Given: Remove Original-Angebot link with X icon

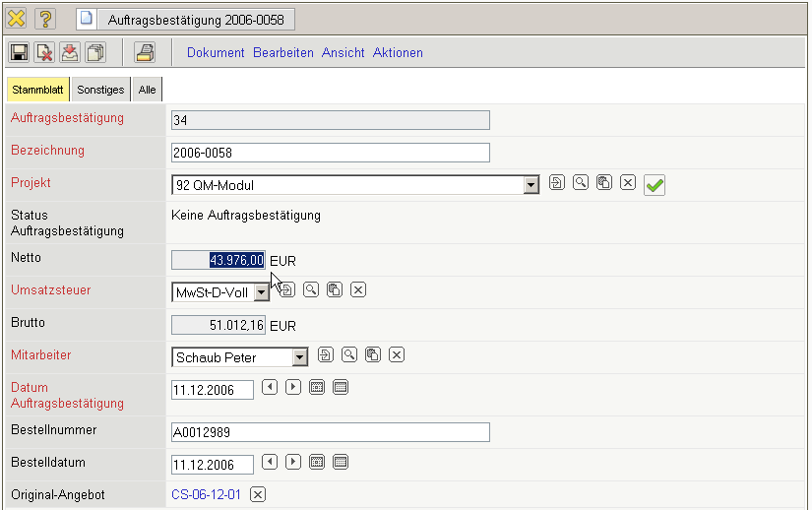Looking at the screenshot, I should [258, 494].
